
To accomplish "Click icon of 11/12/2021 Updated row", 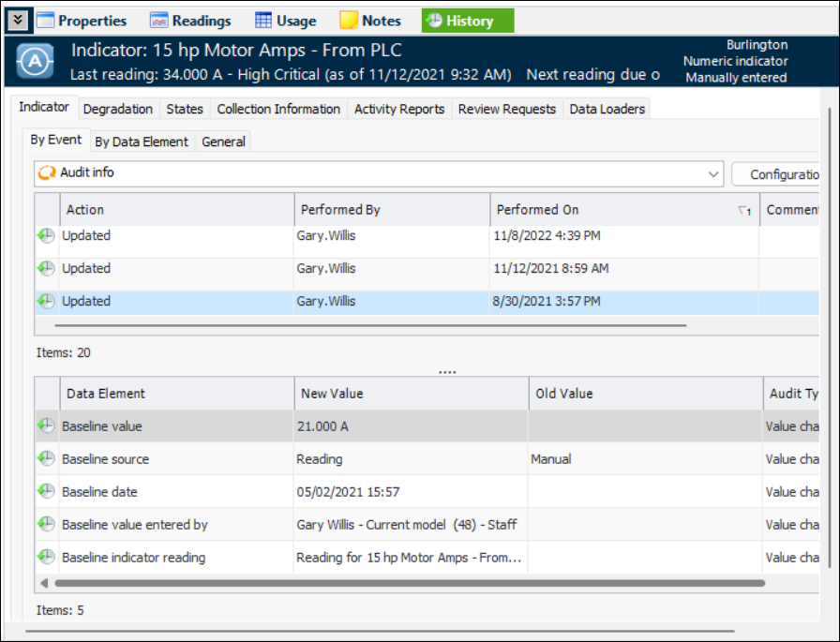I will (47, 268).
